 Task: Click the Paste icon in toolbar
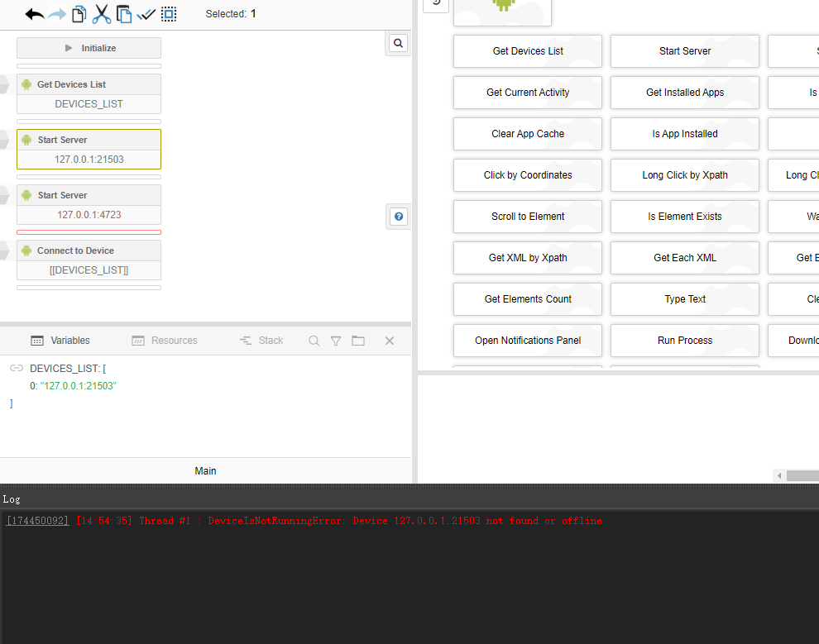[124, 14]
